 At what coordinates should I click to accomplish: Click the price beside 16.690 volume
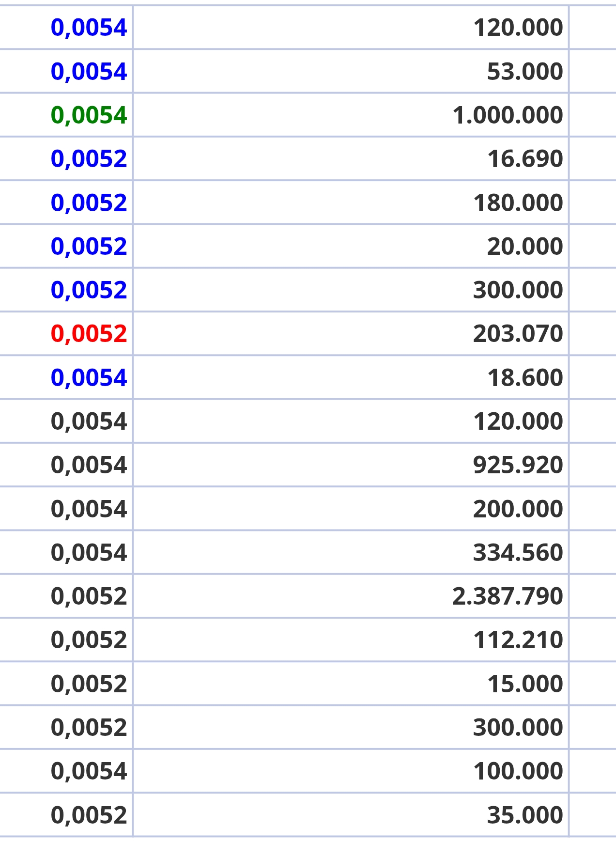(89, 159)
